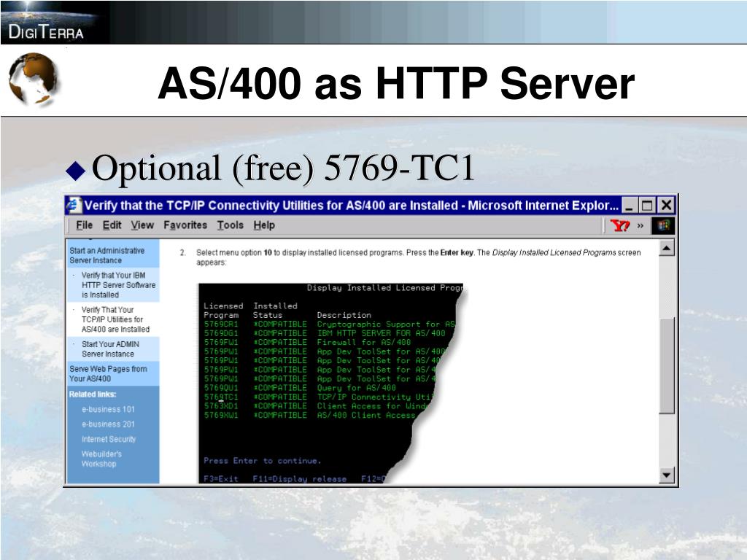Click the DigiTerra wordmark in the banner
Viewport: 747px width, 560px height.
tap(46, 32)
